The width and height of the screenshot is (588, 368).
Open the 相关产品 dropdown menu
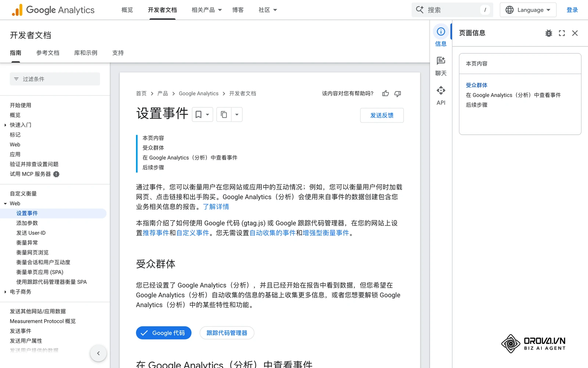point(207,10)
